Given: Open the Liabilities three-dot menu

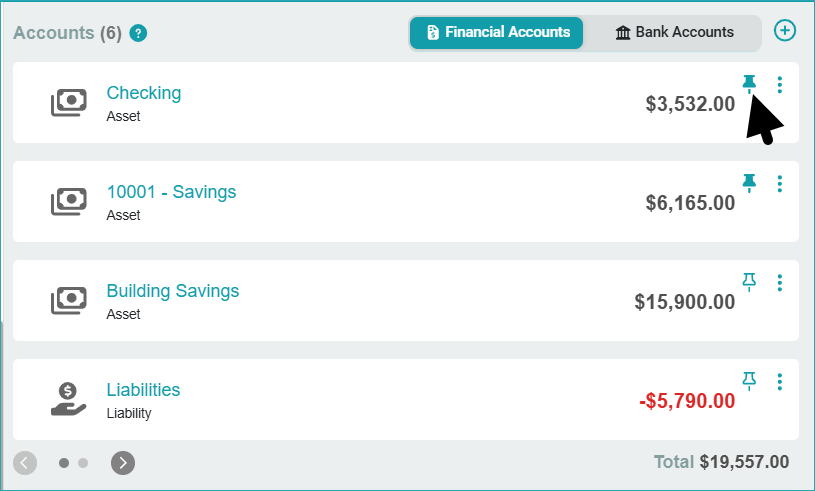Looking at the screenshot, I should (780, 381).
